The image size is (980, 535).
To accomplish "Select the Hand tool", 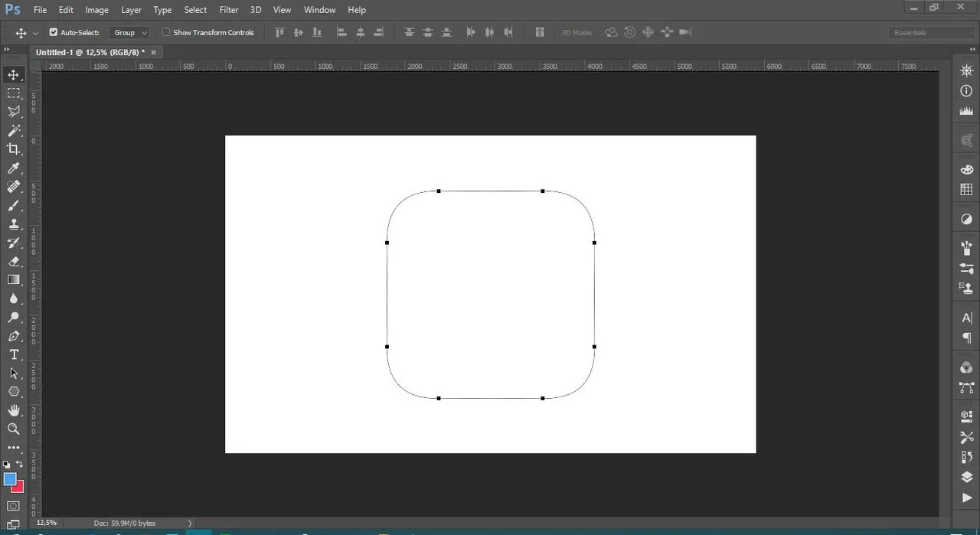I will [x=14, y=410].
